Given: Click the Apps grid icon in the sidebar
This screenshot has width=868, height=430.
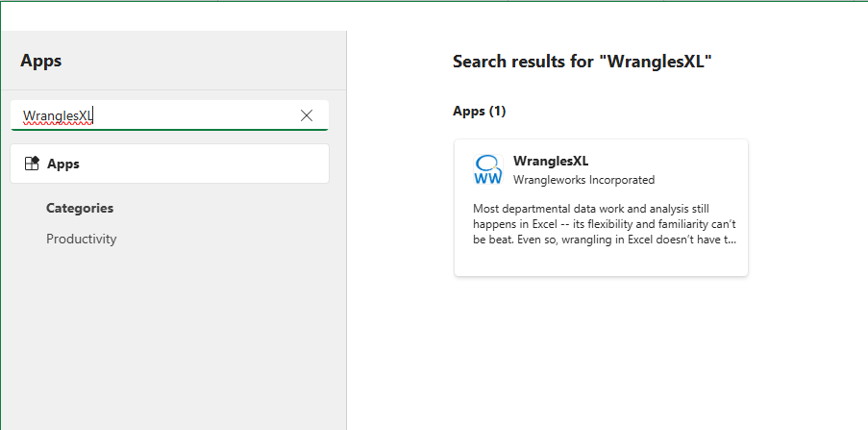Looking at the screenshot, I should [32, 164].
